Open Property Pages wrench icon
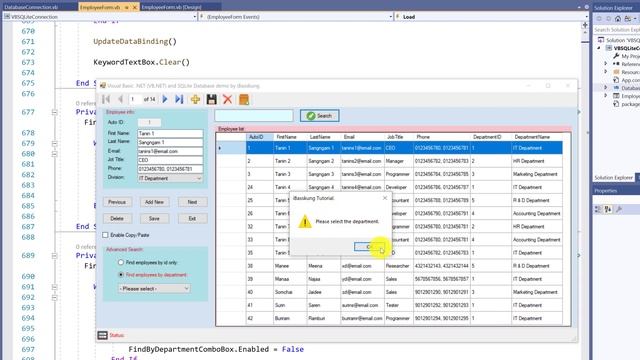 tap(619, 209)
